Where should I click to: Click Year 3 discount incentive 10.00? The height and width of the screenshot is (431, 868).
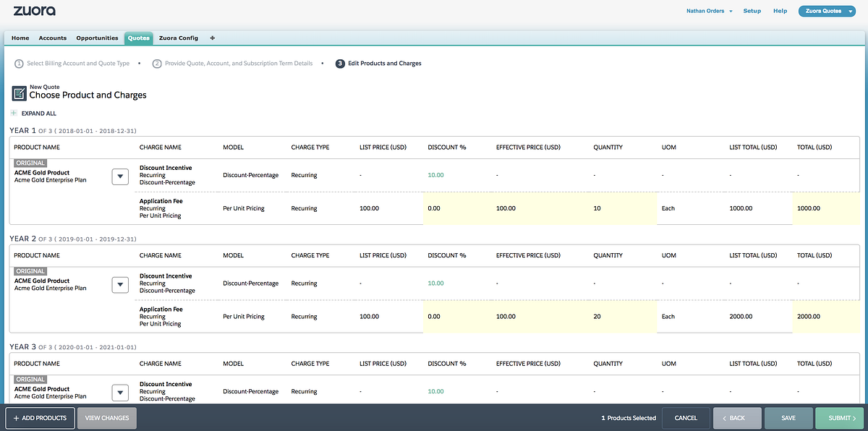tap(435, 391)
